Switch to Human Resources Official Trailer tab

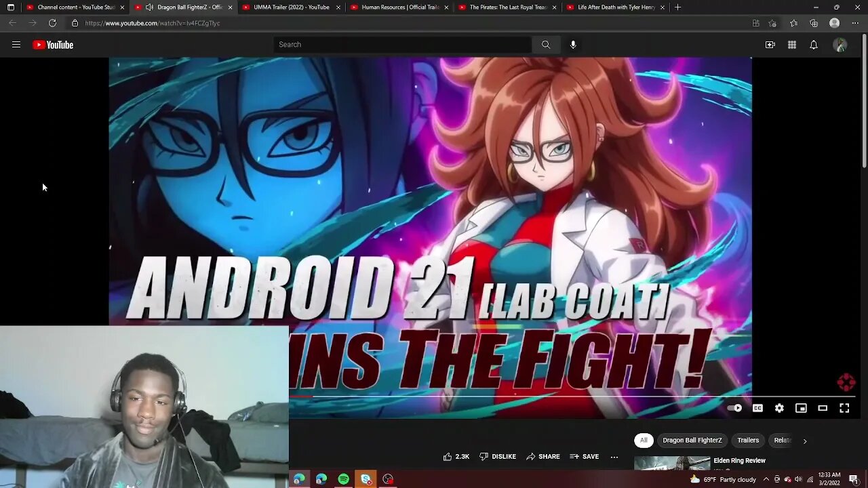400,7
